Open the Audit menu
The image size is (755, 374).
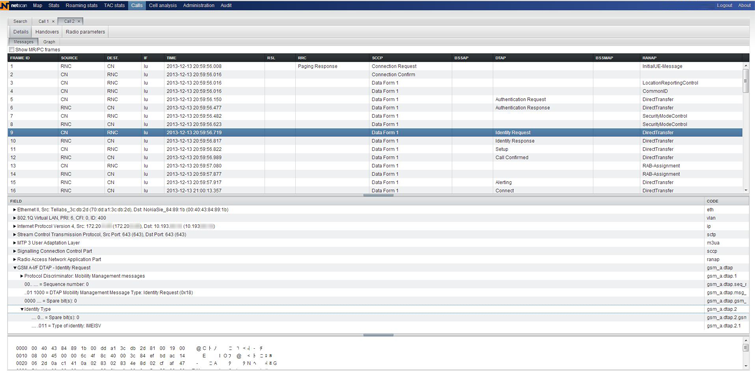tap(226, 5)
